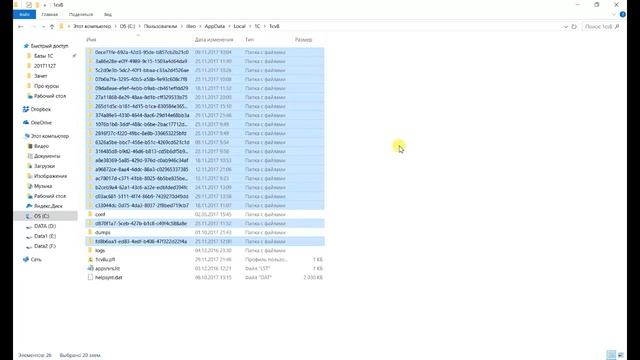640x360 pixels.
Task: Click Local in the address path
Action: [x=240, y=26]
